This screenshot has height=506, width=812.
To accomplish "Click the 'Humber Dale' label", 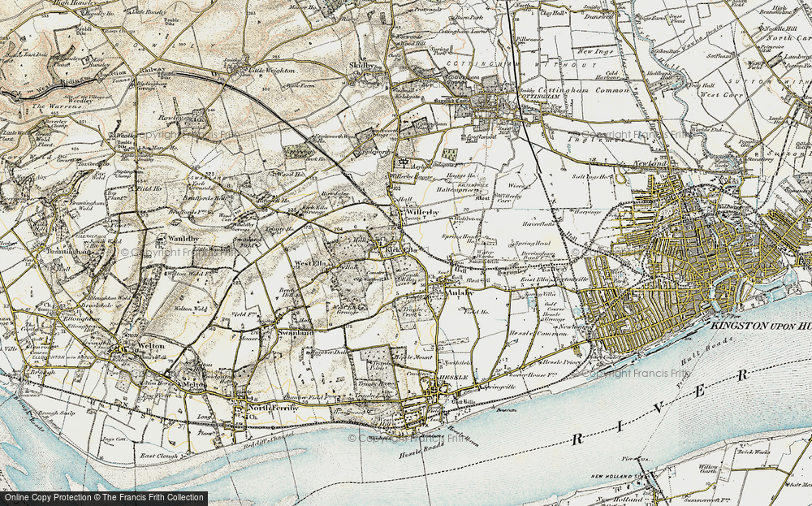I will [328, 352].
